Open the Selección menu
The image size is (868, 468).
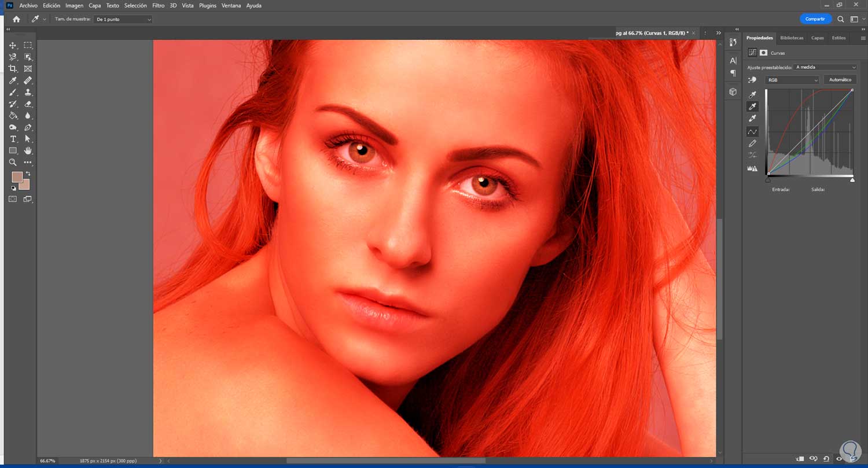coord(135,5)
